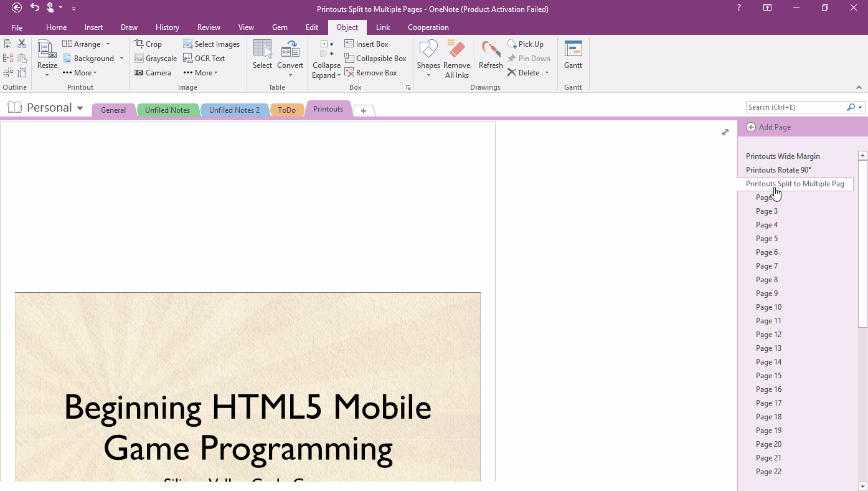Click the table Select tool
This screenshot has height=491, width=868.
pyautogui.click(x=262, y=55)
